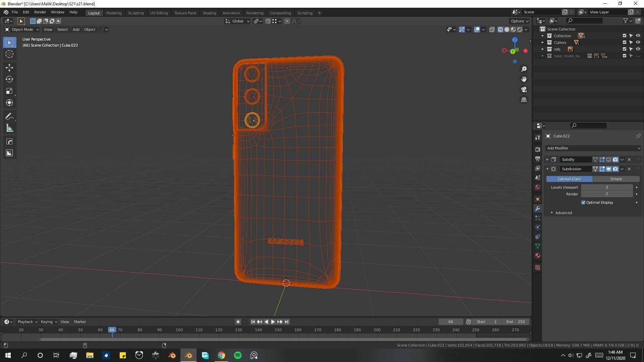Uncheck the Optimal Display checkbox
Viewport: 644px width, 362px height.
tap(583, 202)
